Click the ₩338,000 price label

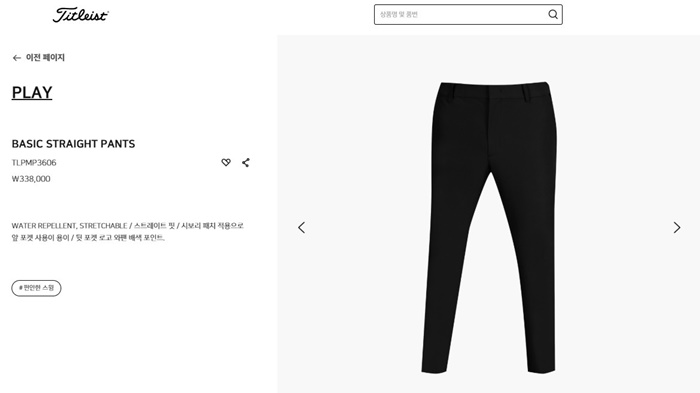coord(31,179)
